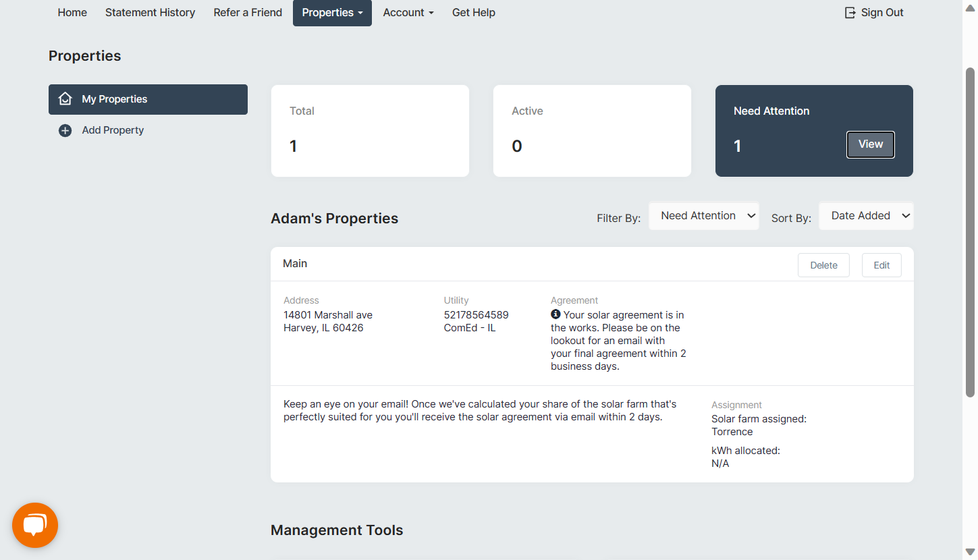Open Refer a Friend page

[x=248, y=13]
